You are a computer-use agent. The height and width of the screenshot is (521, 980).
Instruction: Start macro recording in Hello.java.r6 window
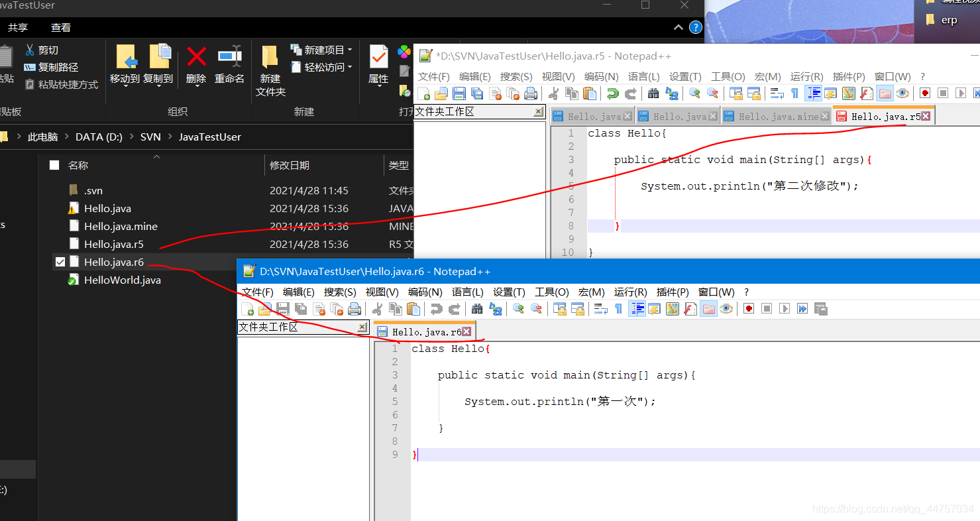point(749,309)
